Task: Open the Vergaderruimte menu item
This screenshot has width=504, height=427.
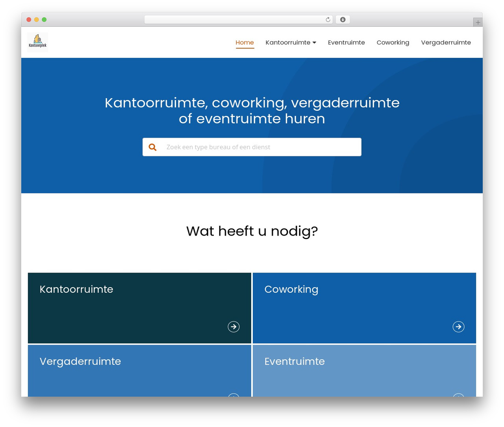Action: coord(446,43)
